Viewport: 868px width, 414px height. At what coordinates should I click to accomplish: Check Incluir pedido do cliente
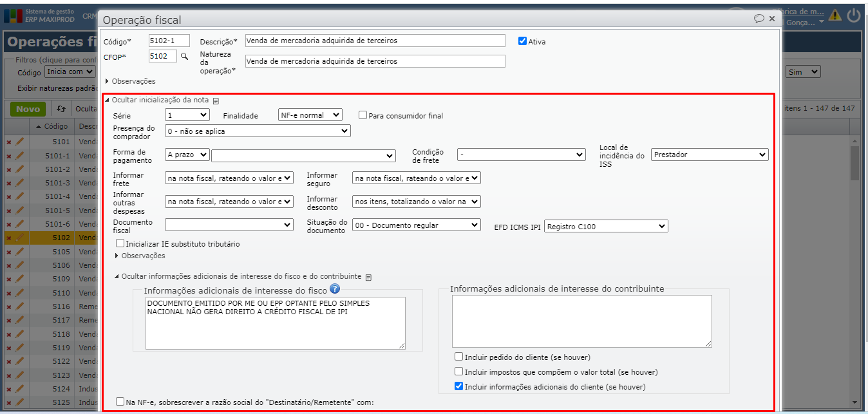click(458, 357)
